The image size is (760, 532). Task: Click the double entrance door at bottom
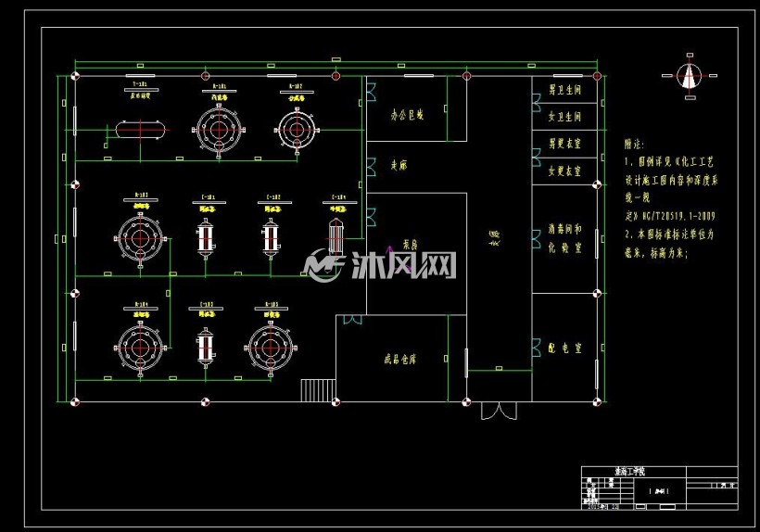click(x=499, y=411)
